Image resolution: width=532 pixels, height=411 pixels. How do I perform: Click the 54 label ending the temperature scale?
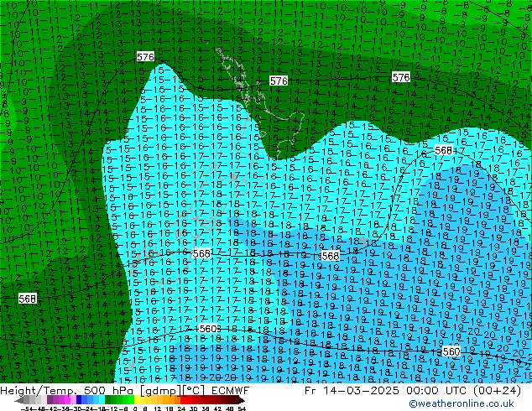click(242, 409)
